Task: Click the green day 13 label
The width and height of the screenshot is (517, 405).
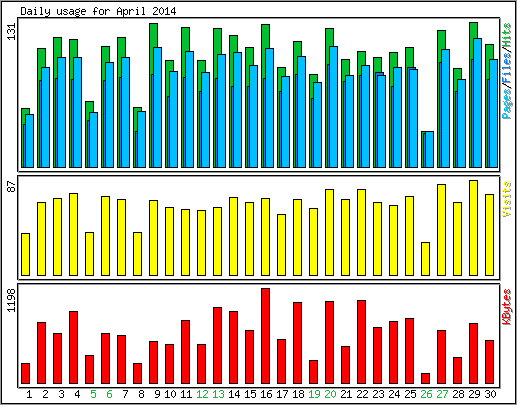Action: 218,394
